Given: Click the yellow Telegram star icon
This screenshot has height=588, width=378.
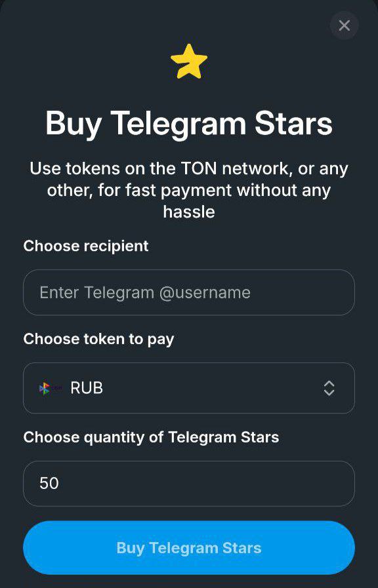Looking at the screenshot, I should pyautogui.click(x=189, y=62).
